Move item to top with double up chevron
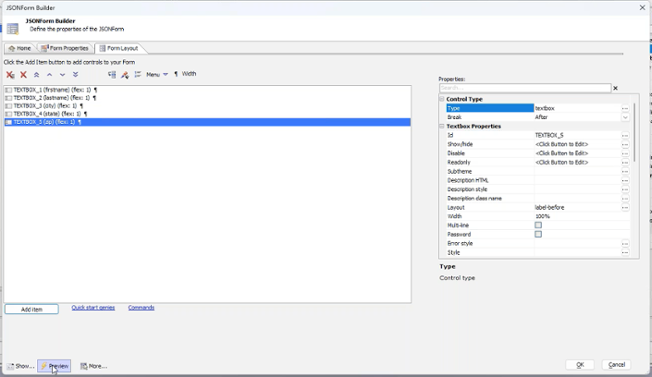This screenshot has height=377, width=652. pyautogui.click(x=37, y=74)
